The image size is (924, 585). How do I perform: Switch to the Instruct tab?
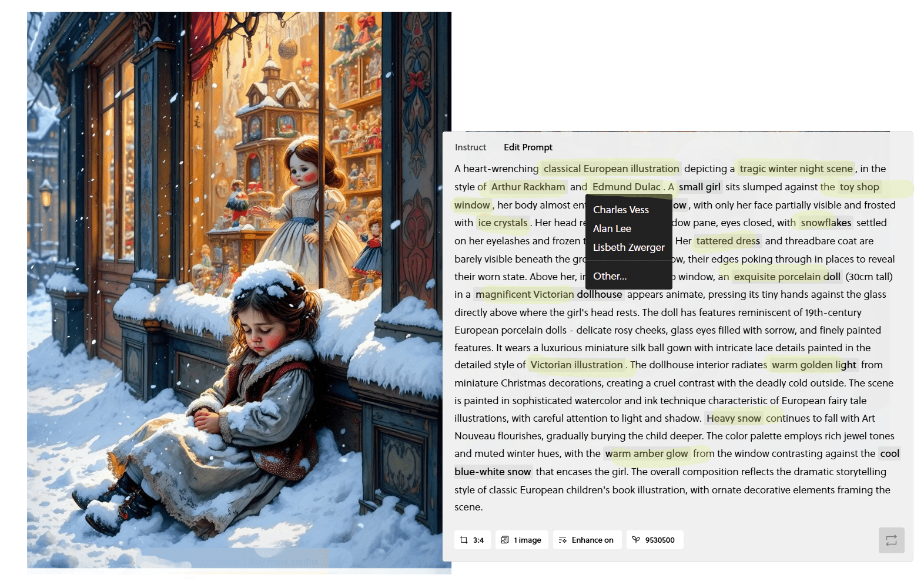[x=470, y=147]
